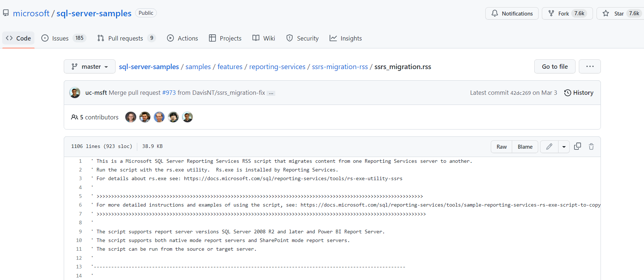Open the Security tab
This screenshot has width=644, height=280.
[302, 38]
